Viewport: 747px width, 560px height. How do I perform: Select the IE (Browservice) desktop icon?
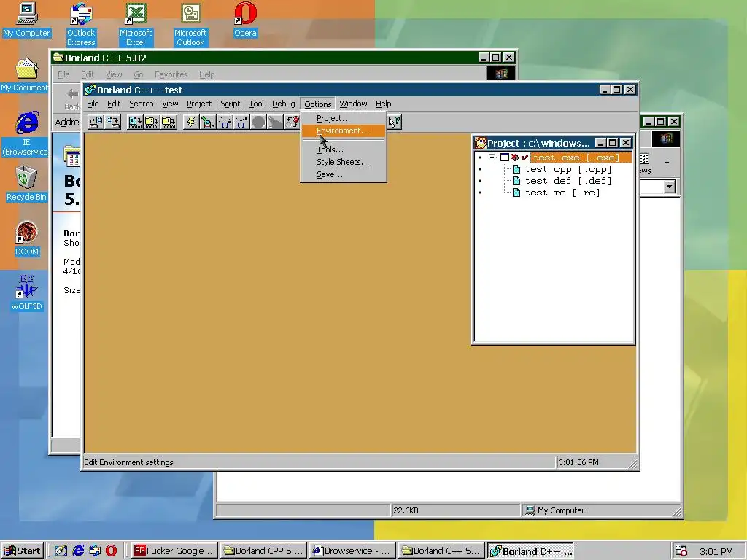[x=26, y=133]
